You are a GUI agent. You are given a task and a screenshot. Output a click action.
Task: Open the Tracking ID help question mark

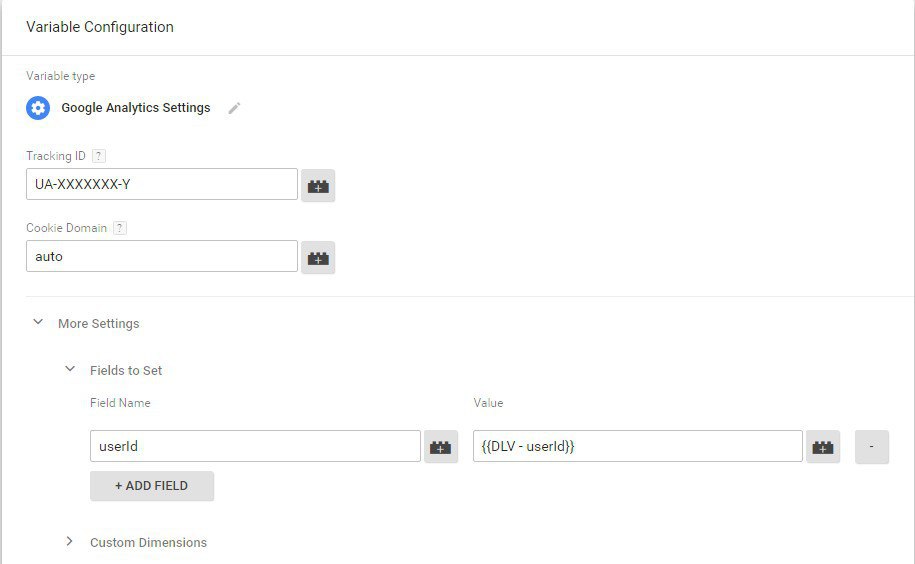click(x=99, y=156)
